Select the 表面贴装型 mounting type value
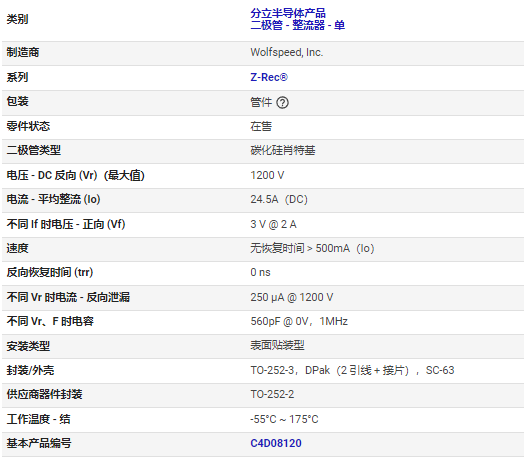This screenshot has width=524, height=457. (277, 345)
